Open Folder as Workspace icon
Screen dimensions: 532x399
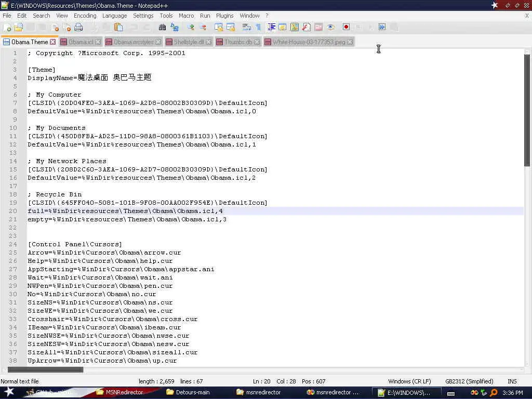tap(318, 27)
